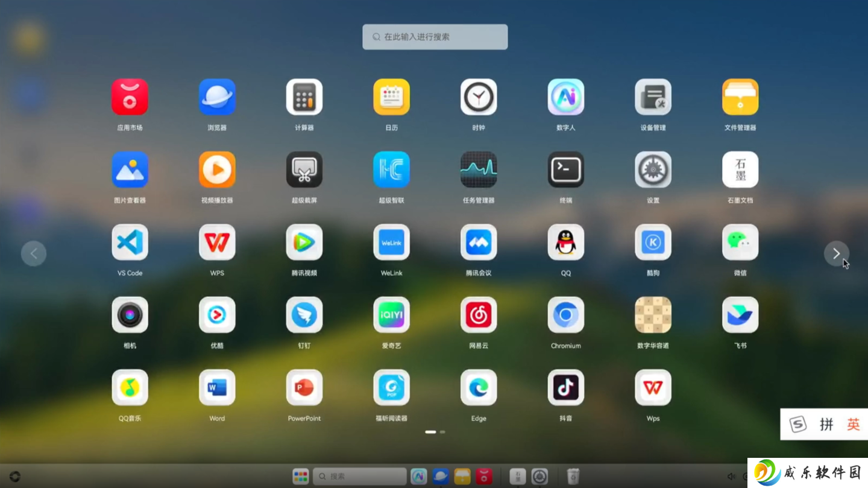The height and width of the screenshot is (488, 868).
Task: Open the PowerPoint app
Action: click(x=304, y=388)
